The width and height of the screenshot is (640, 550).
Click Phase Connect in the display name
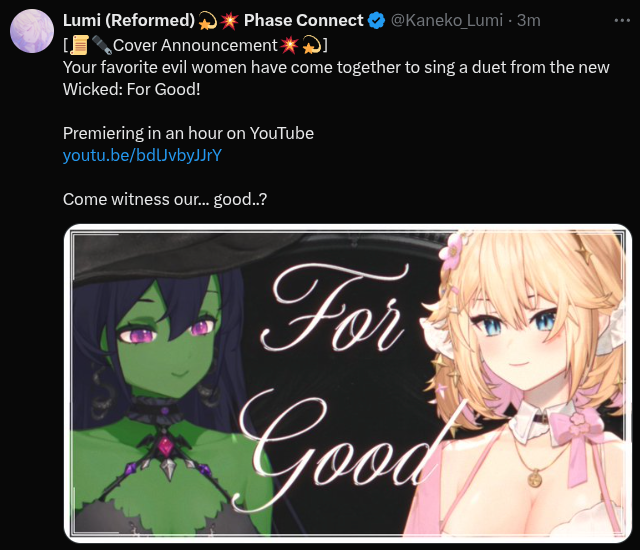pyautogui.click(x=303, y=20)
